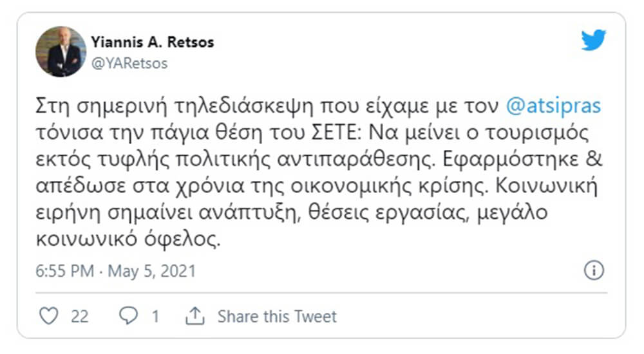Follow the @atsipras mention link

coord(553,106)
